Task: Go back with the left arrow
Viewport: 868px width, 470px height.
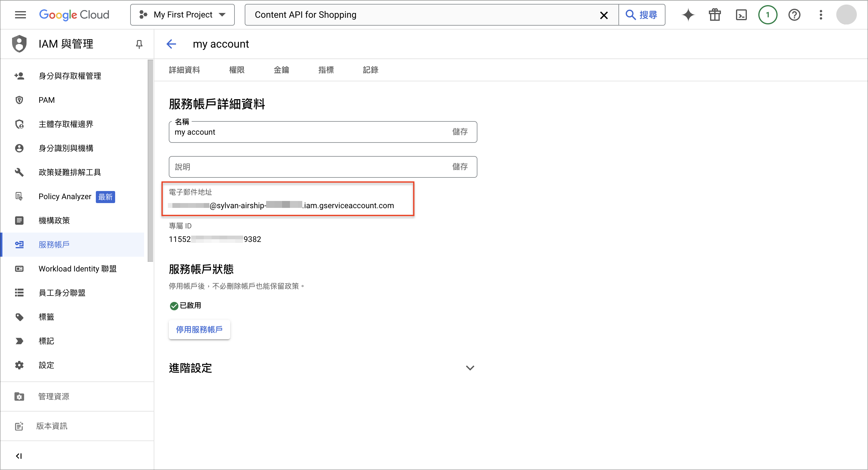Action: coord(171,44)
